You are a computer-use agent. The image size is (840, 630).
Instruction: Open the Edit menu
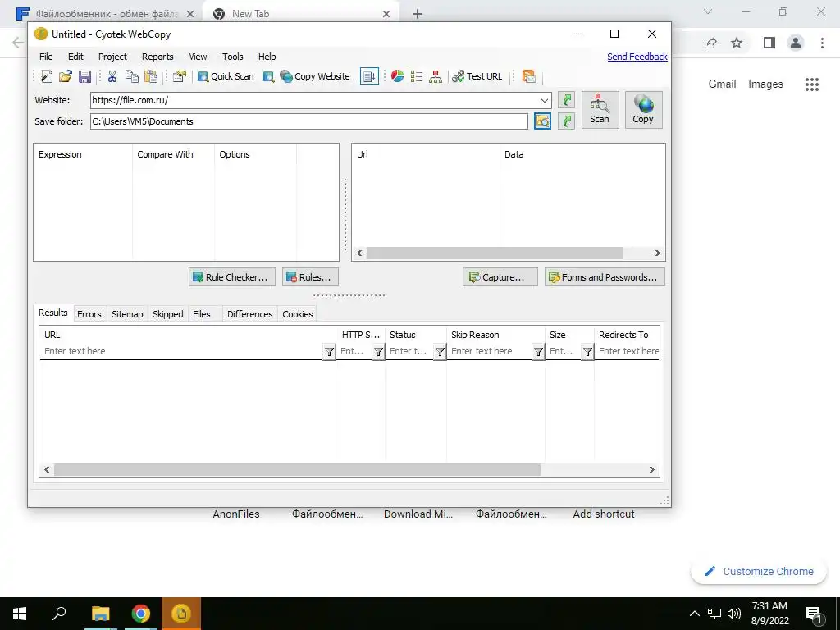click(x=75, y=57)
